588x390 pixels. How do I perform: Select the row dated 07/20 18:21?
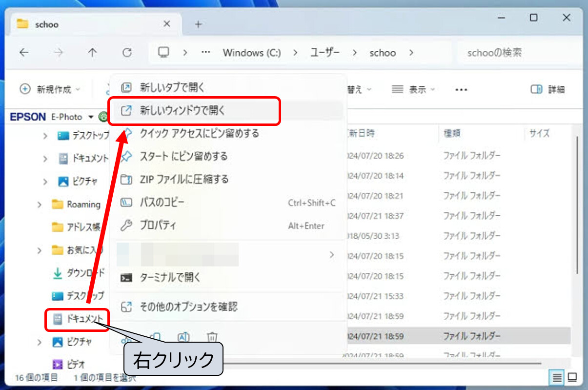pos(458,196)
